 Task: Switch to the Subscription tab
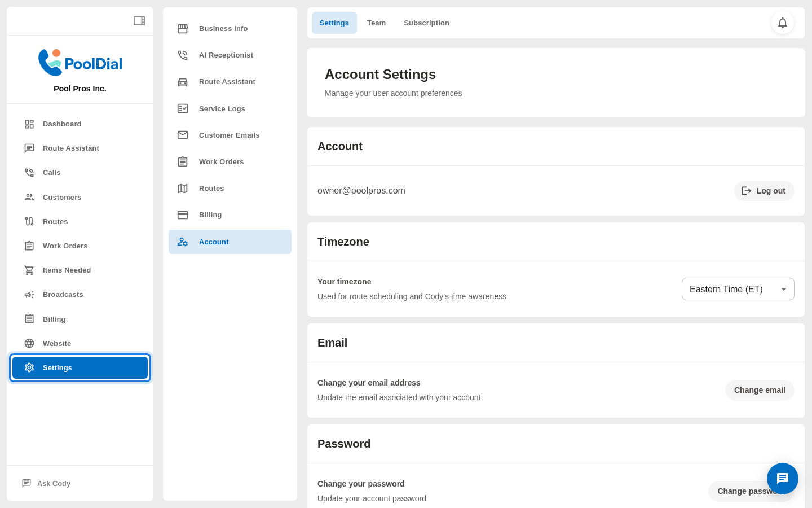(426, 23)
